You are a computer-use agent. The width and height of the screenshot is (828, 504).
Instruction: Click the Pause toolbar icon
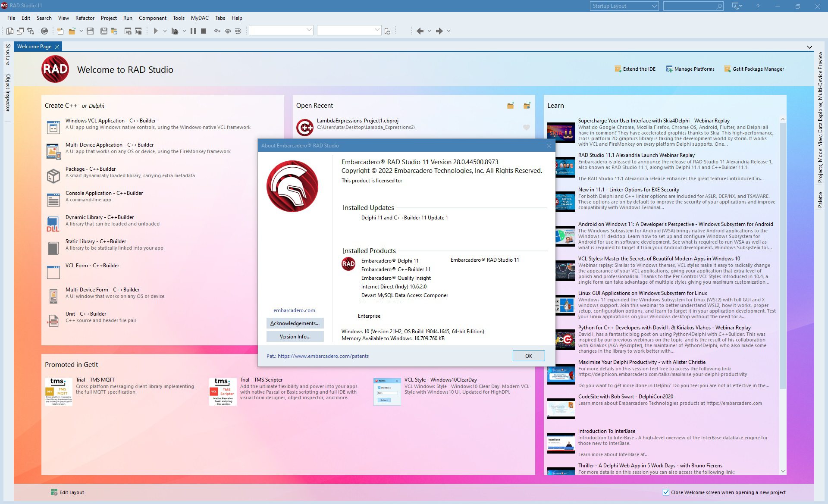click(x=193, y=31)
